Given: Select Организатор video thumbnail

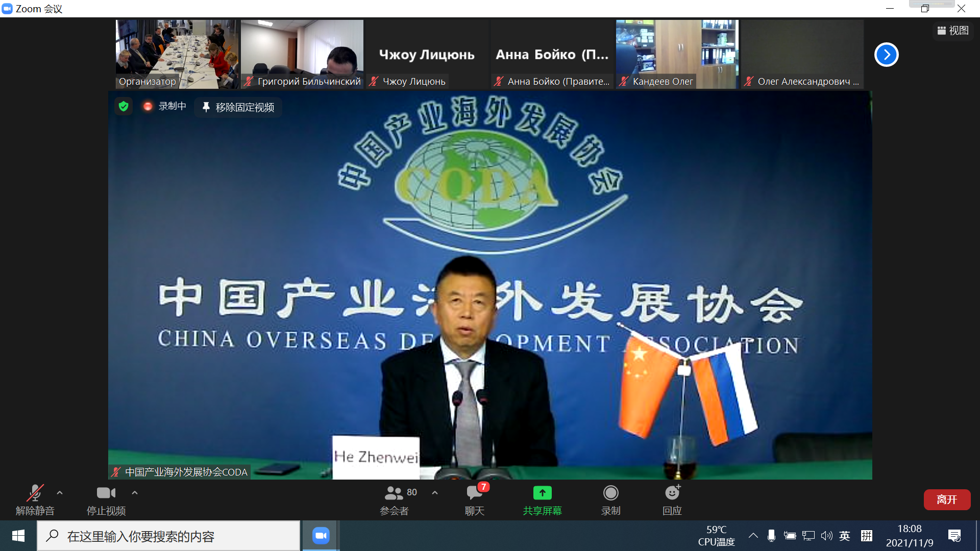Looking at the screenshot, I should [x=177, y=54].
